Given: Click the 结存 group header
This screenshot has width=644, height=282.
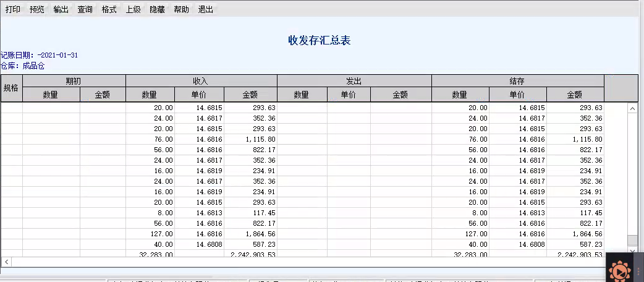Looking at the screenshot, I should [517, 81].
